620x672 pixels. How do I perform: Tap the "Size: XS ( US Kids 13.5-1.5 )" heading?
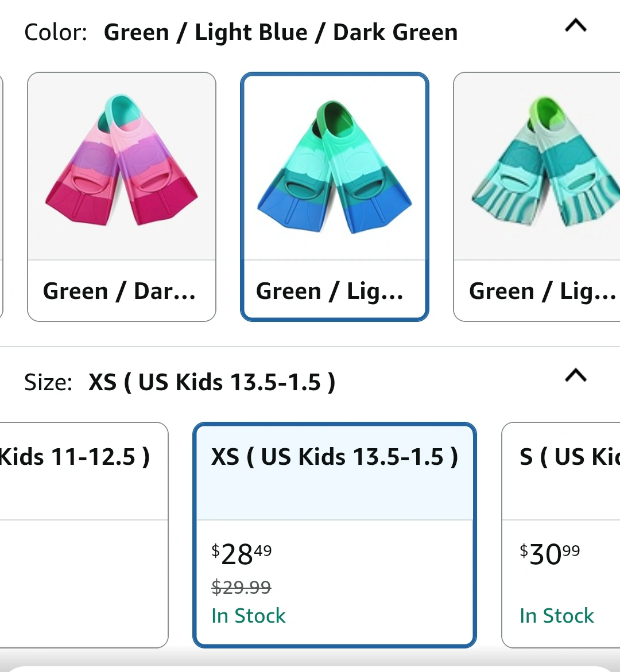point(180,382)
